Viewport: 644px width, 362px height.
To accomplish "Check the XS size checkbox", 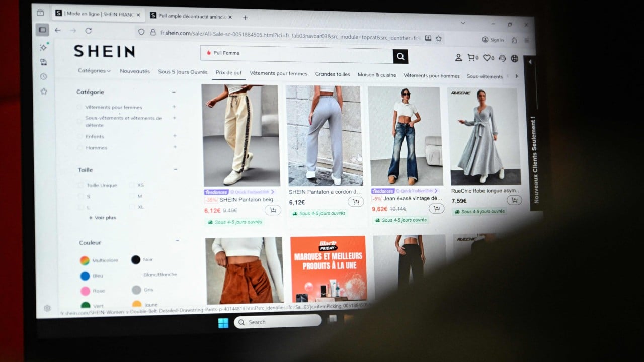I will [132, 185].
